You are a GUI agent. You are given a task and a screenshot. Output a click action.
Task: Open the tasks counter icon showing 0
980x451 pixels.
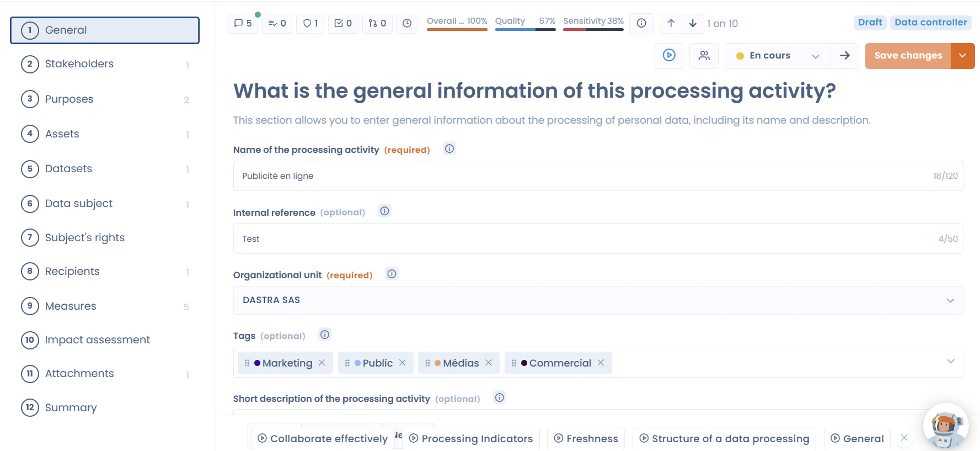coord(277,23)
